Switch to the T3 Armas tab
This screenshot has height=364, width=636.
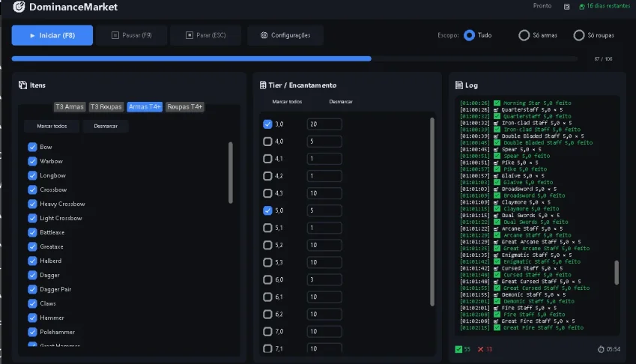[70, 106]
